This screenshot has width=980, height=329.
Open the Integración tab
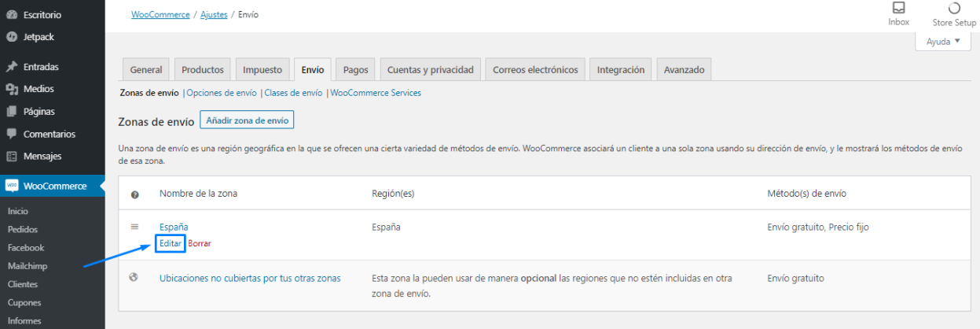(621, 69)
